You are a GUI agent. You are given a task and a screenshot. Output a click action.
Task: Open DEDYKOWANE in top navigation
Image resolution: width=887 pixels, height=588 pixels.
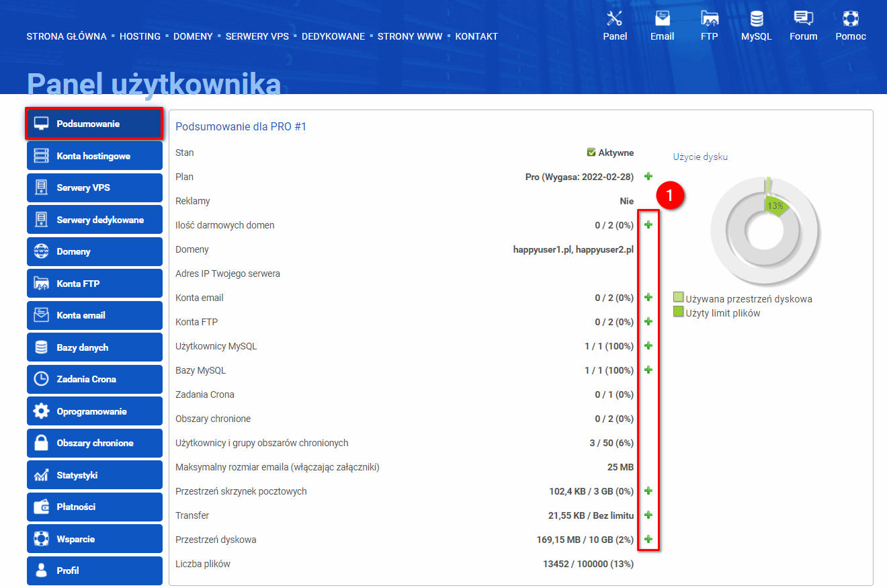pos(333,36)
